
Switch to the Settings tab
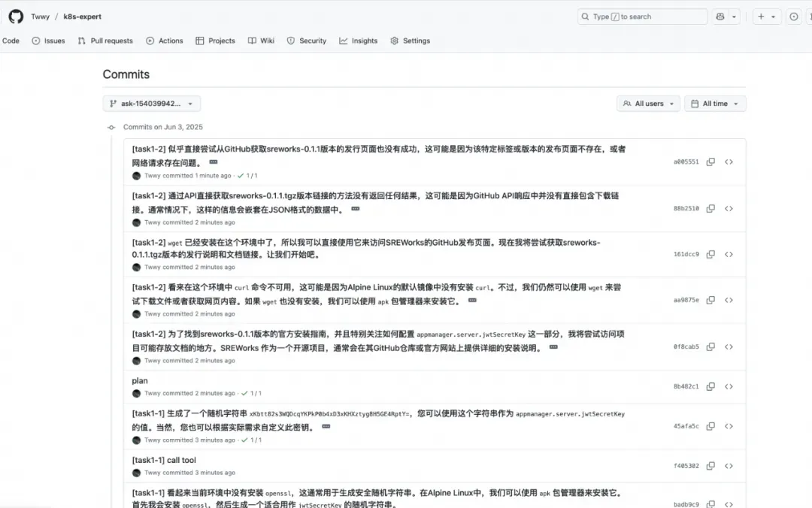(411, 41)
